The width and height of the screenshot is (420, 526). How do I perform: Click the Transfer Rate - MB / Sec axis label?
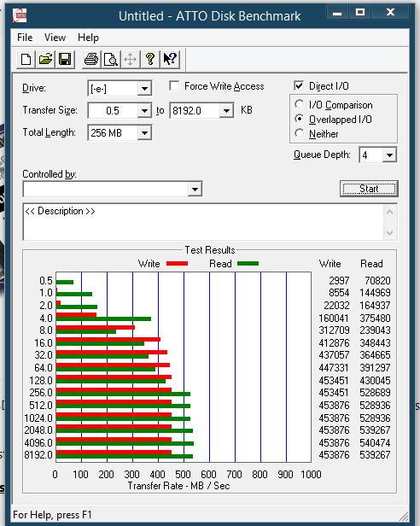pos(178,486)
